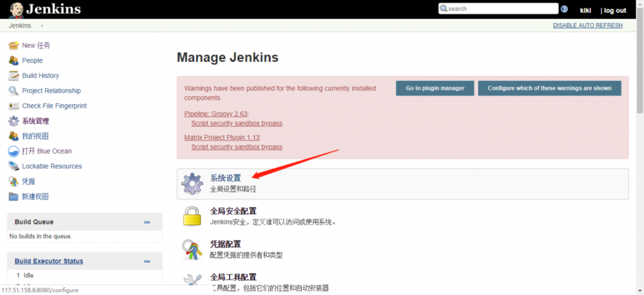Image resolution: width=644 pixels, height=295 pixels.
Task: Click the klkl user link
Action: tap(585, 11)
